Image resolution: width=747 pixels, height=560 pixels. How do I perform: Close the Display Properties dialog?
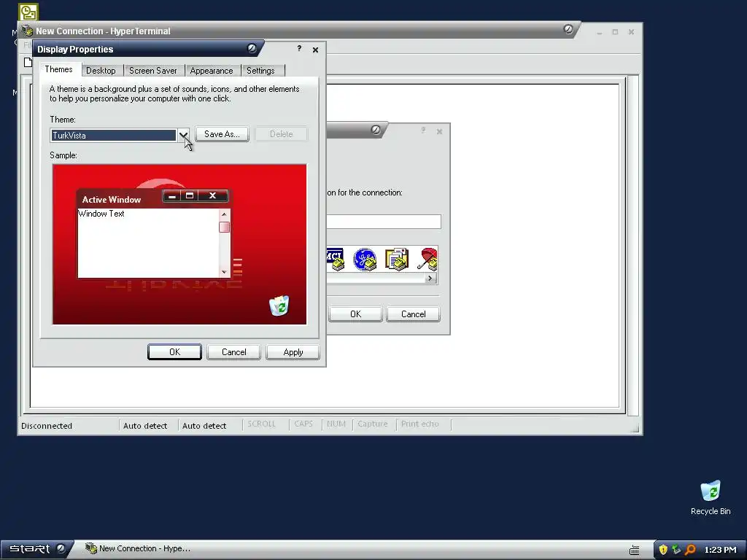[x=315, y=50]
